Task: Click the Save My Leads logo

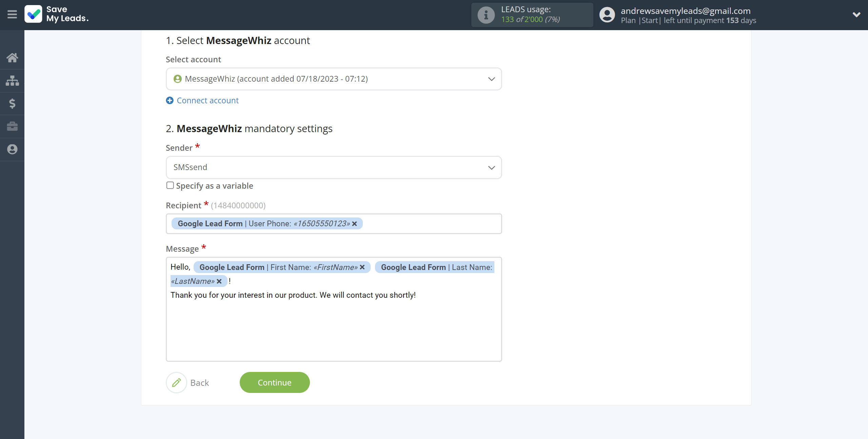Action: point(57,14)
